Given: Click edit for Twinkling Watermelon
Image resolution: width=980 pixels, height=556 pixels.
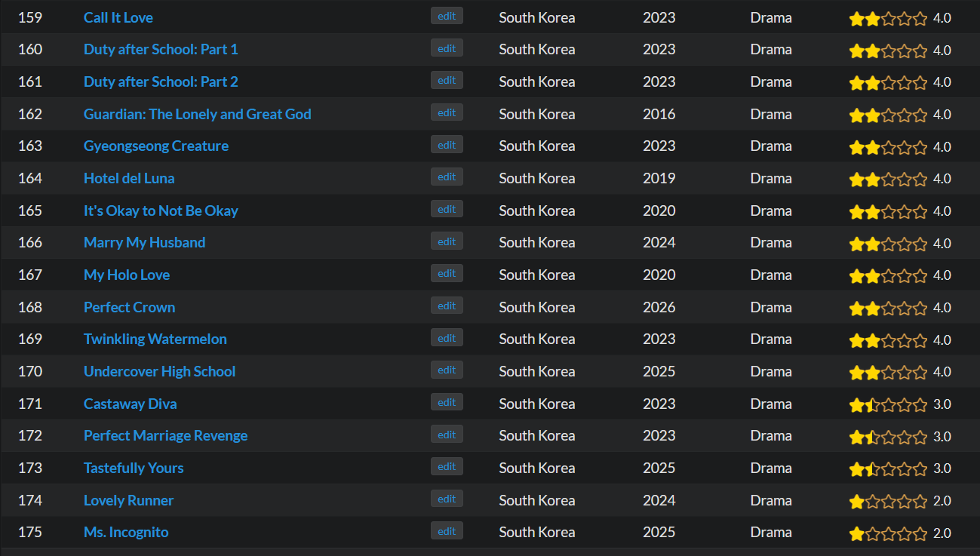Looking at the screenshot, I should click(x=447, y=337).
